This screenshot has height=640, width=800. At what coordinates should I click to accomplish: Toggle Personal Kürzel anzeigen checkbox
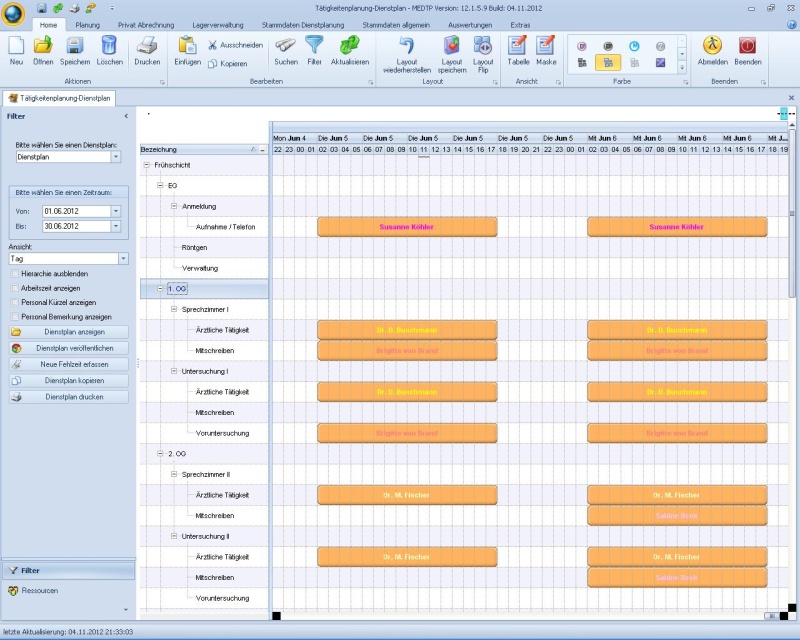click(x=14, y=302)
